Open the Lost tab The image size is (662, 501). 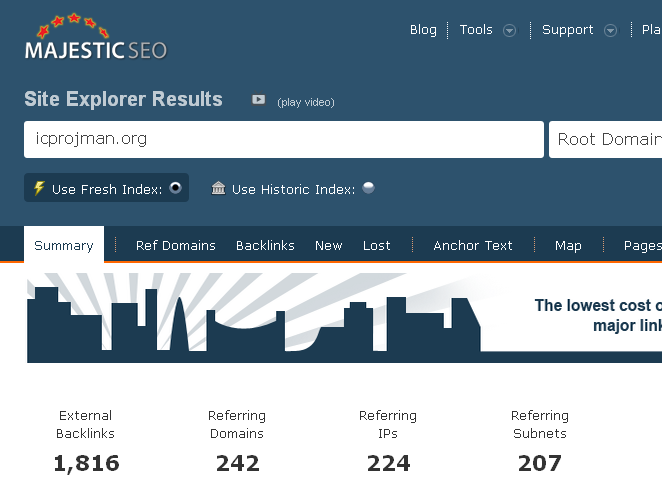[x=377, y=245]
